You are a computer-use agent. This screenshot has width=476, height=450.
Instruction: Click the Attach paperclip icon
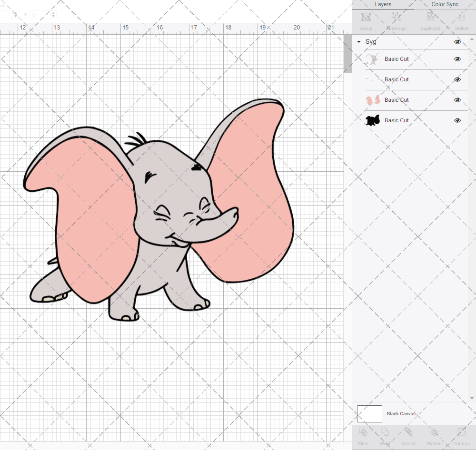click(x=408, y=432)
